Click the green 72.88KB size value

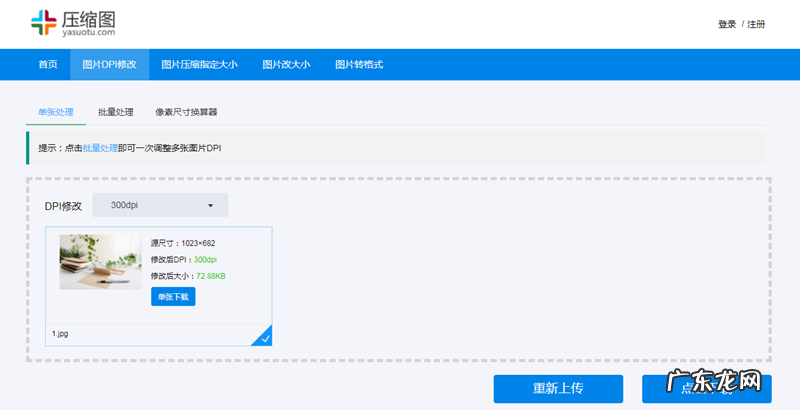[x=211, y=276]
